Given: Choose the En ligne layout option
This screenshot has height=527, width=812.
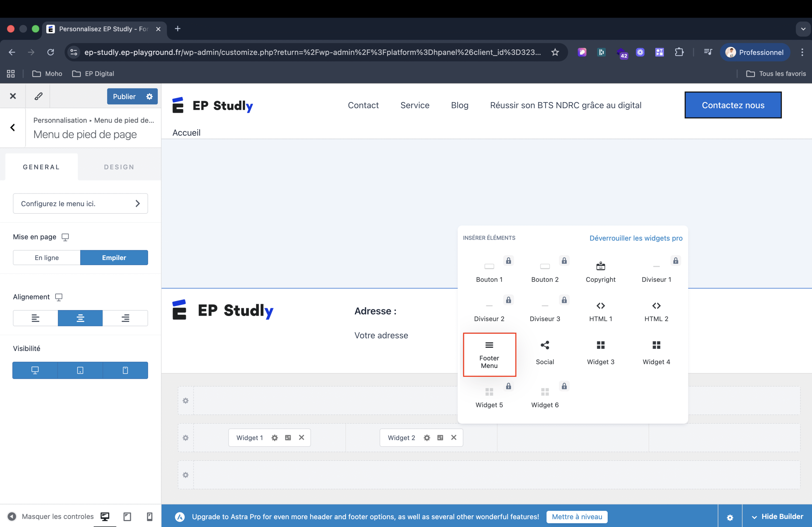Looking at the screenshot, I should (47, 258).
